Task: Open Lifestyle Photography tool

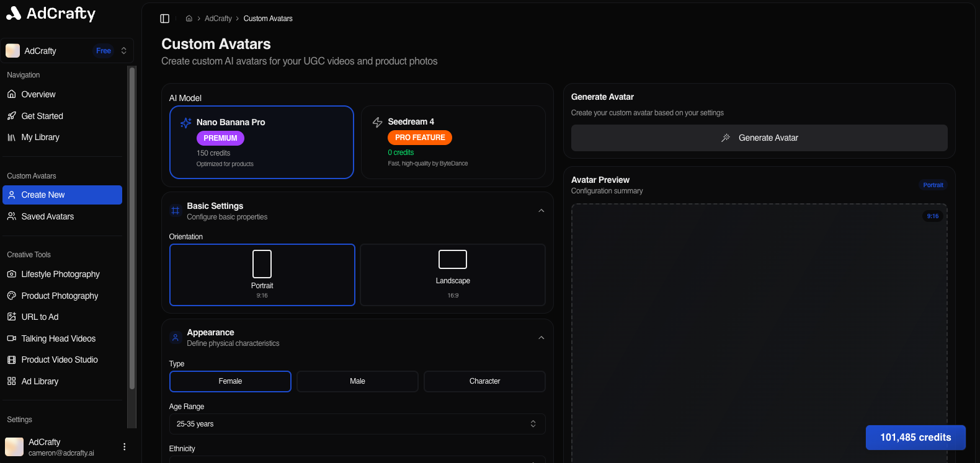Action: click(x=62, y=274)
